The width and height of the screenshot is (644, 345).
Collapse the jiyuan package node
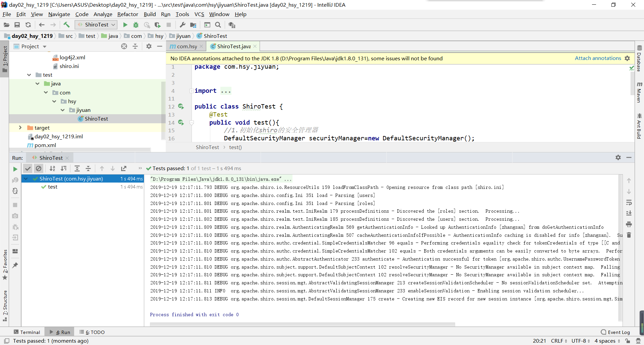(63, 110)
